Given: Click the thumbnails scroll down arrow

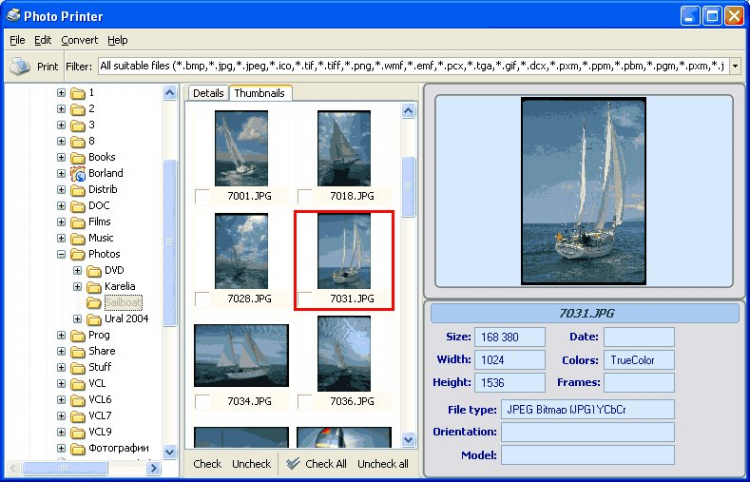Looking at the screenshot, I should [408, 439].
